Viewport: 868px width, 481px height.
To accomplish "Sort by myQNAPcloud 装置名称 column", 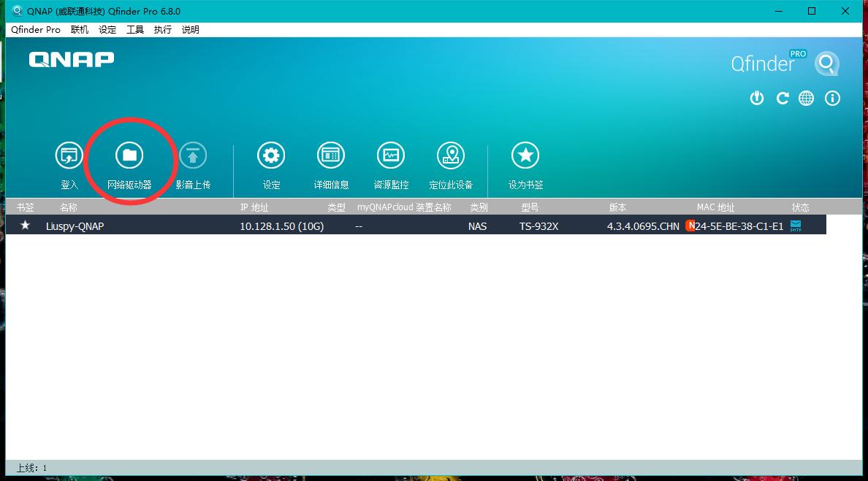I will pos(404,207).
